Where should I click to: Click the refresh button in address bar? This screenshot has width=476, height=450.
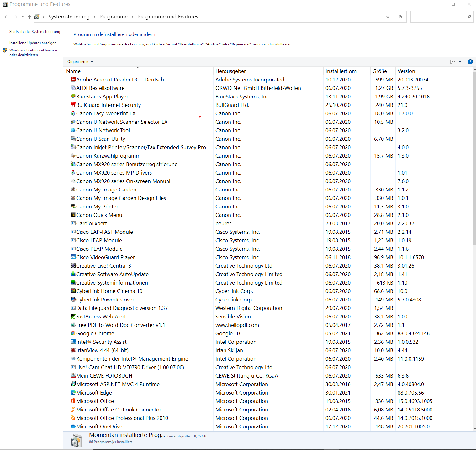(400, 17)
